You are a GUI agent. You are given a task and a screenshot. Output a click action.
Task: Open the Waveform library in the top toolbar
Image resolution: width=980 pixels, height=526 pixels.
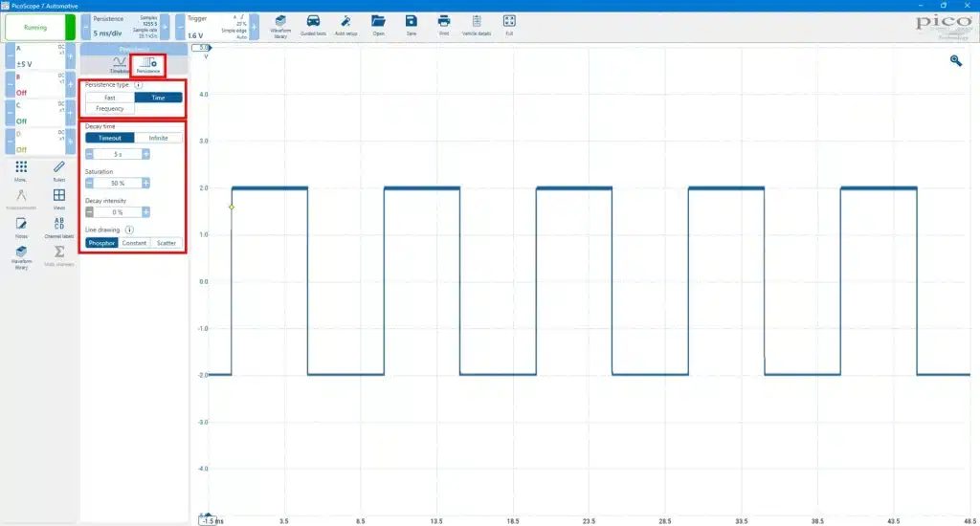[x=280, y=26]
